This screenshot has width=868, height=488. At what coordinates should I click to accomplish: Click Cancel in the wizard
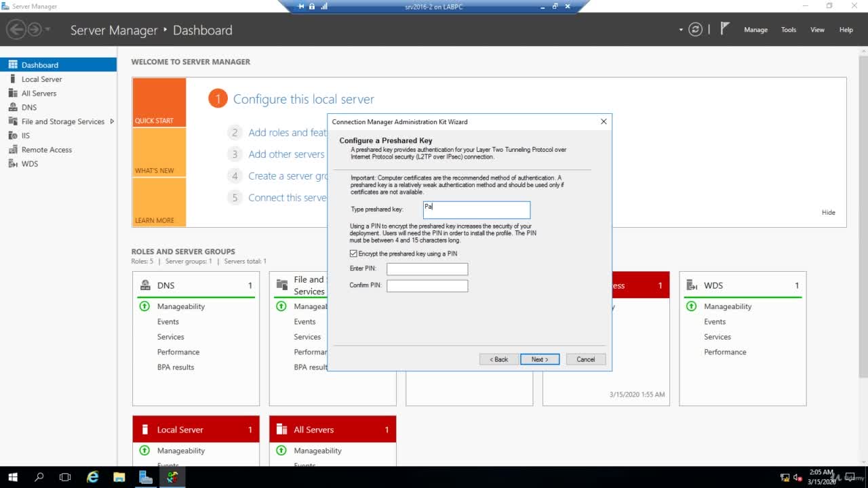tap(585, 359)
